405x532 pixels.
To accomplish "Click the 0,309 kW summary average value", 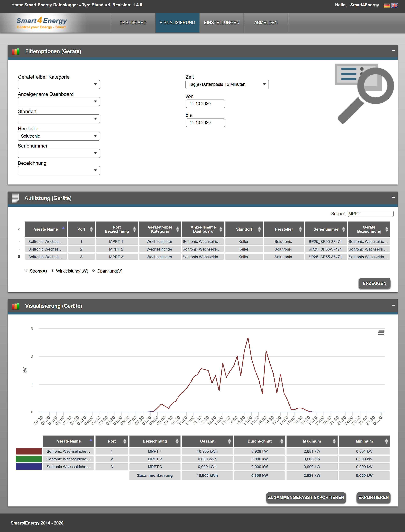I will 259,475.
